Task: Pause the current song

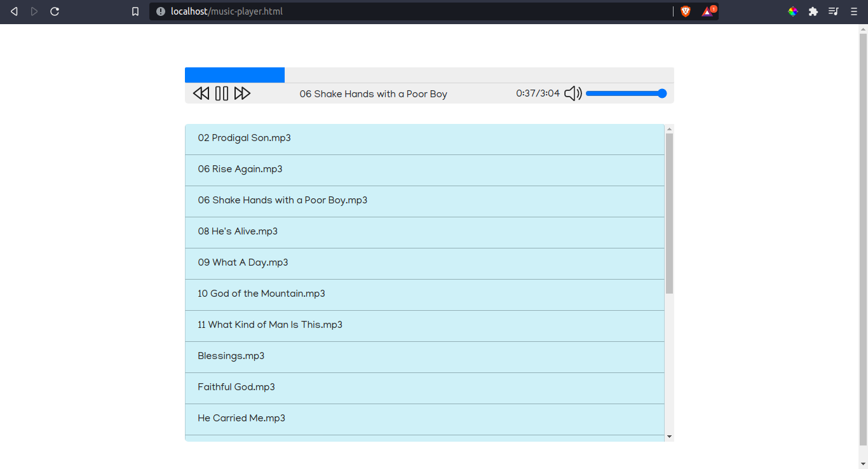Action: click(222, 93)
